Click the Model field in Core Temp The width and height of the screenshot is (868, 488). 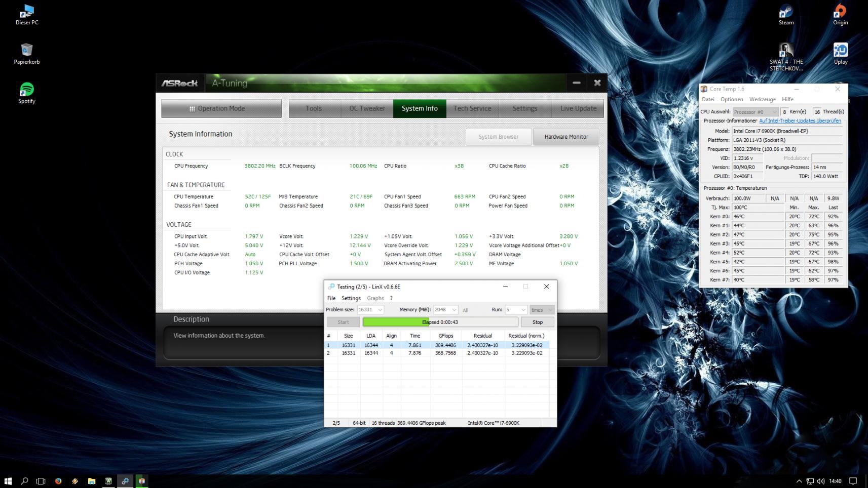pos(787,131)
